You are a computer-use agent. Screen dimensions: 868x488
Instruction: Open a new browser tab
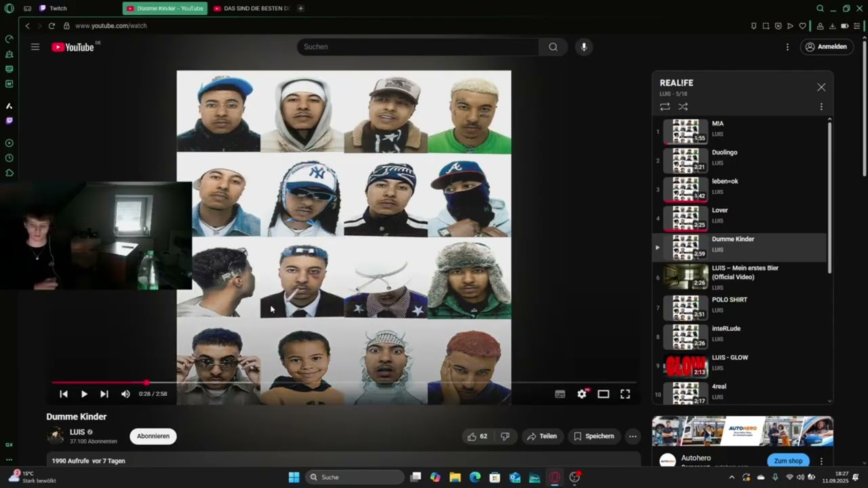(300, 9)
